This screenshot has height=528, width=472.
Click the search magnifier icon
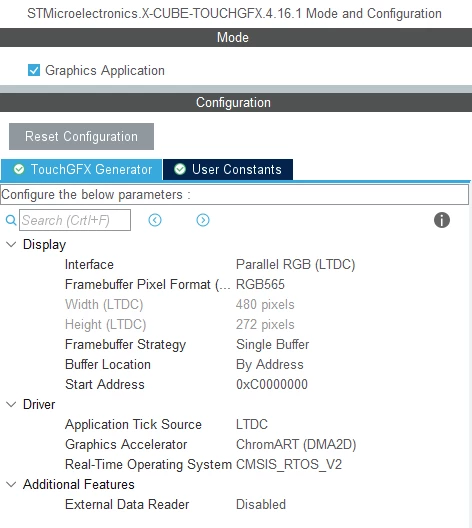click(11, 220)
